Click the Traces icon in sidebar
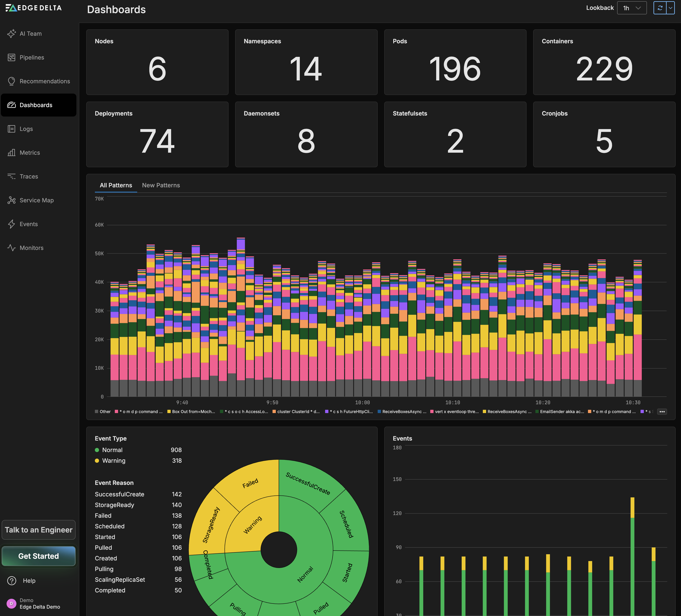This screenshot has width=681, height=616. pos(12,176)
